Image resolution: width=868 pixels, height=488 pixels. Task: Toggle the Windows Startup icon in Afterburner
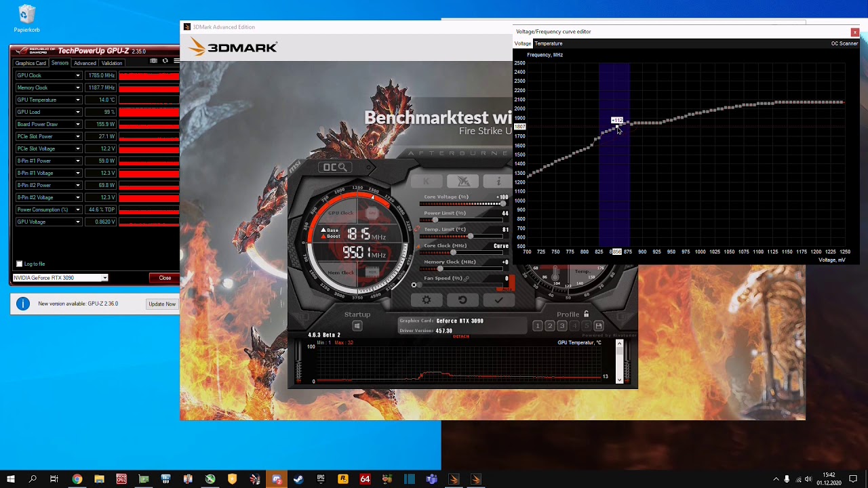(x=357, y=326)
